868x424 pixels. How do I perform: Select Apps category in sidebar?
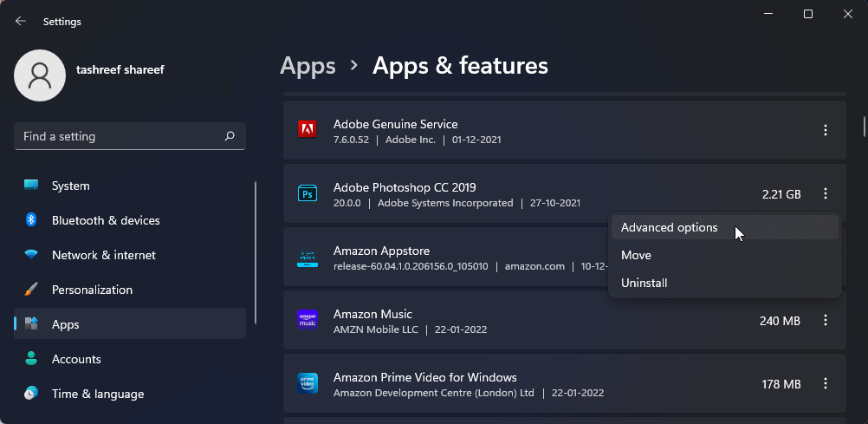coord(130,324)
